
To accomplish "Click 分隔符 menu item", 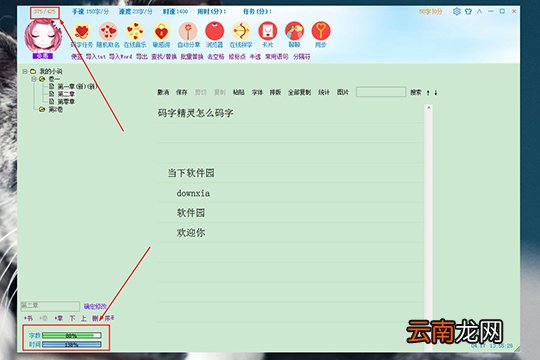I will (302, 56).
